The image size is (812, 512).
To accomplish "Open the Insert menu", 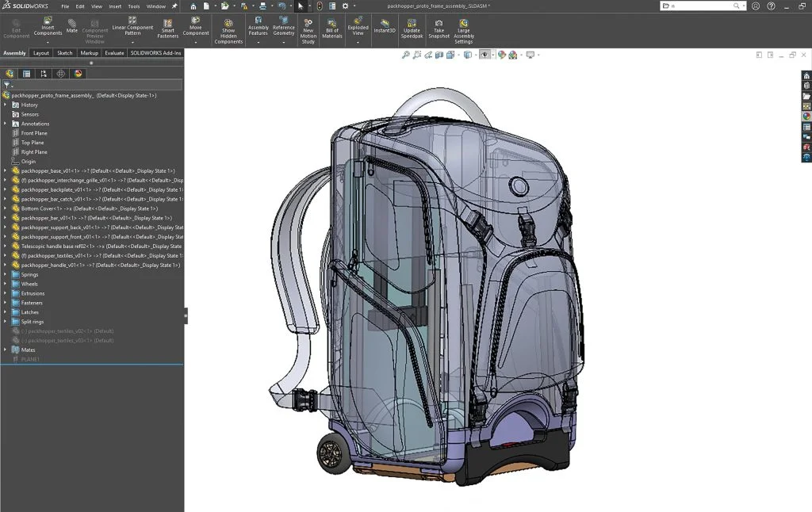I will coord(115,6).
